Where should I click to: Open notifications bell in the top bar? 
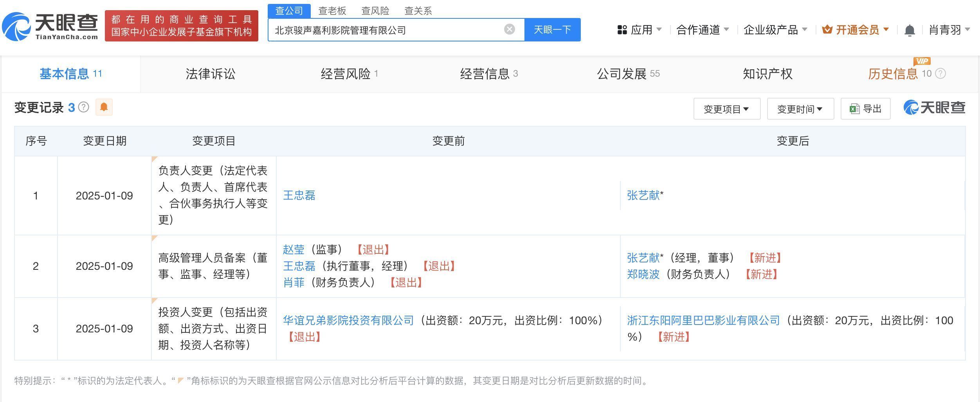coord(910,30)
